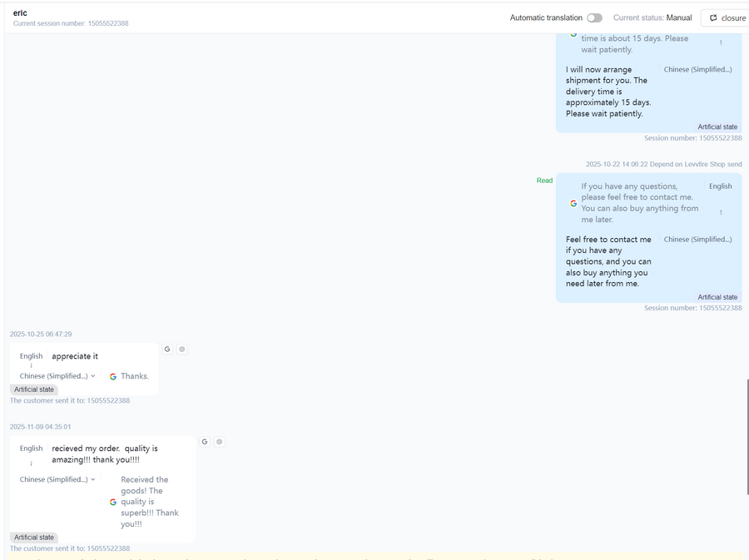Toggle the Automatic translation switch
Image resolution: width=749 pixels, height=560 pixels.
(594, 17)
